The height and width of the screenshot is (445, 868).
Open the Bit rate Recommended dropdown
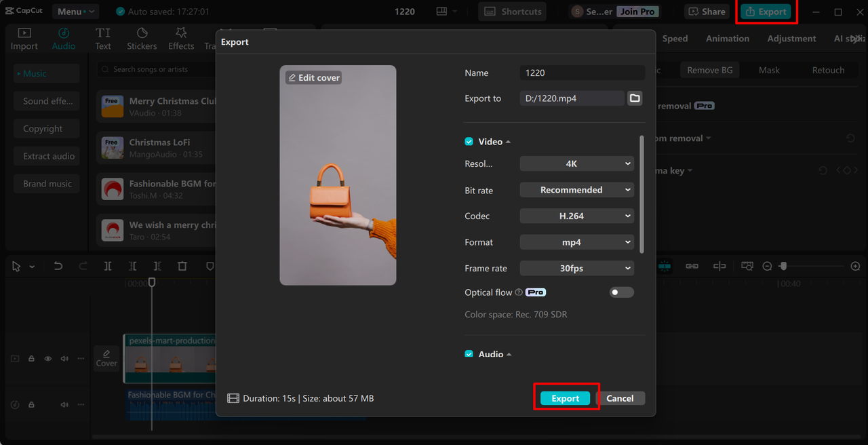[577, 190]
